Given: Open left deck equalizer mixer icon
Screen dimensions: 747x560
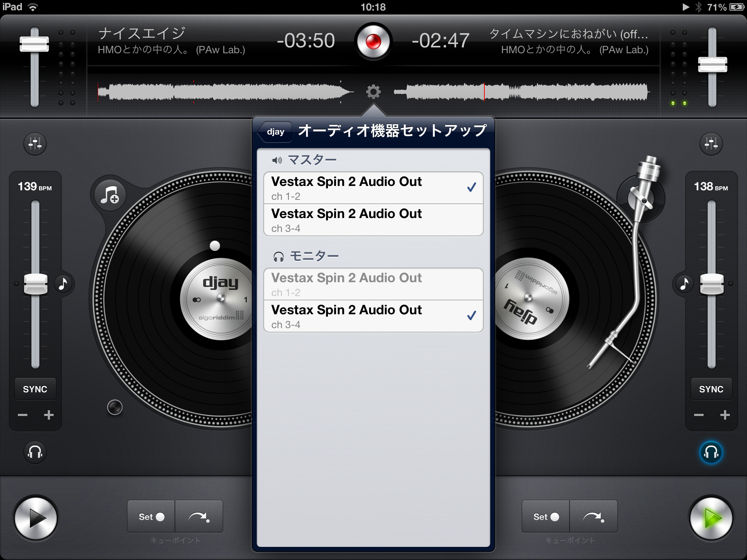Looking at the screenshot, I should coord(35,144).
